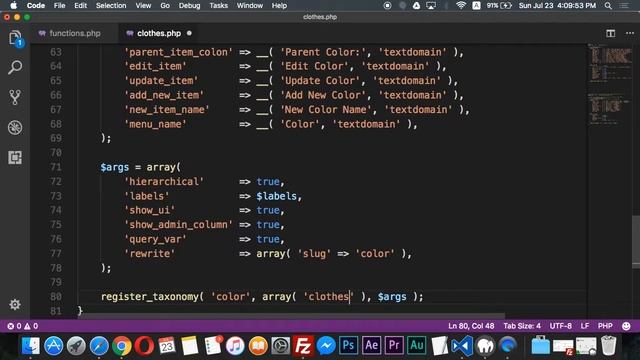This screenshot has width=640, height=360.
Task: Click the menu bar date and time
Action: pos(557,6)
